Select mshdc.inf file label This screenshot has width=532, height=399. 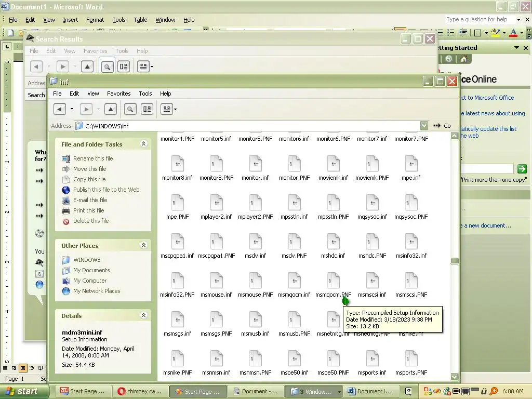pos(333,256)
